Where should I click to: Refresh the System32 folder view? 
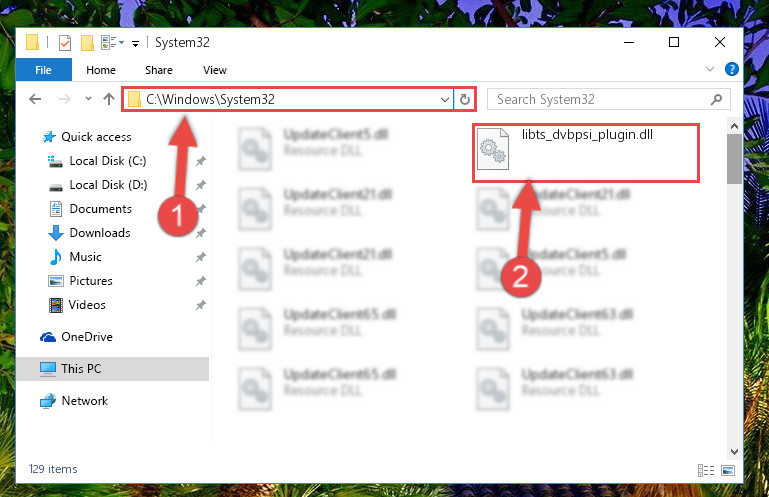point(464,100)
